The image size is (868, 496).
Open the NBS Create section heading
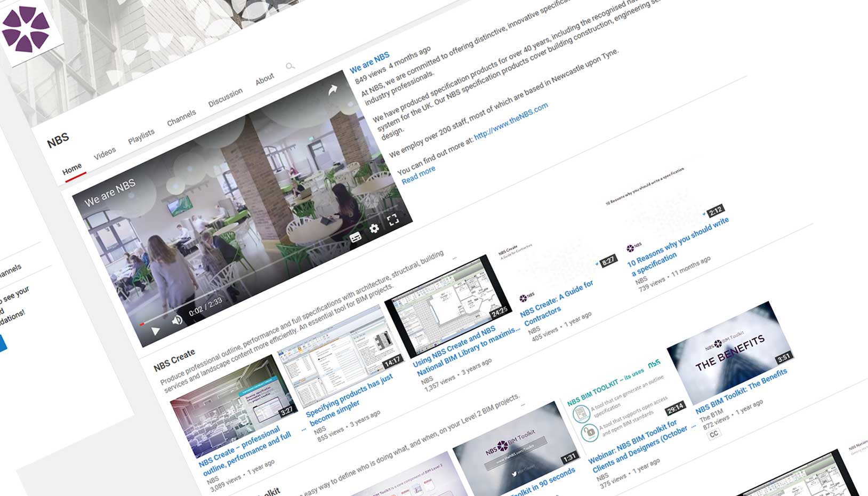pyautogui.click(x=174, y=361)
